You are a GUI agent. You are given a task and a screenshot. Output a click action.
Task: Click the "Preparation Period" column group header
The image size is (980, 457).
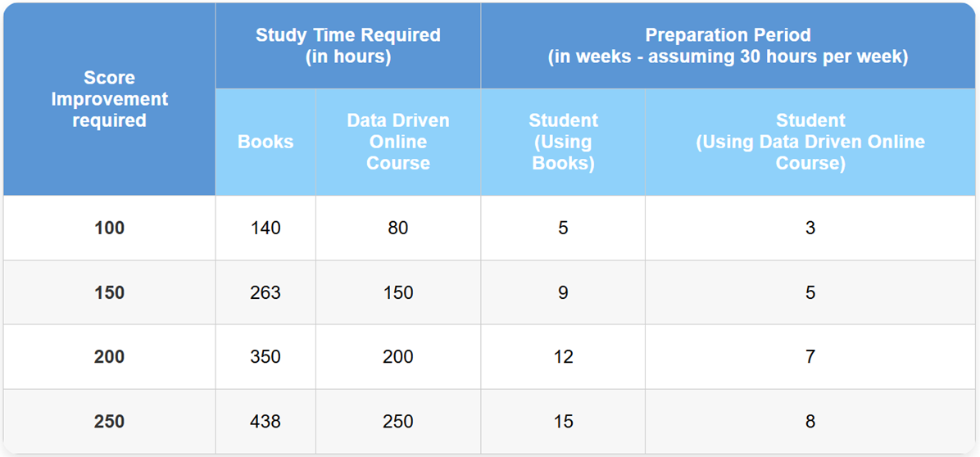pyautogui.click(x=728, y=46)
